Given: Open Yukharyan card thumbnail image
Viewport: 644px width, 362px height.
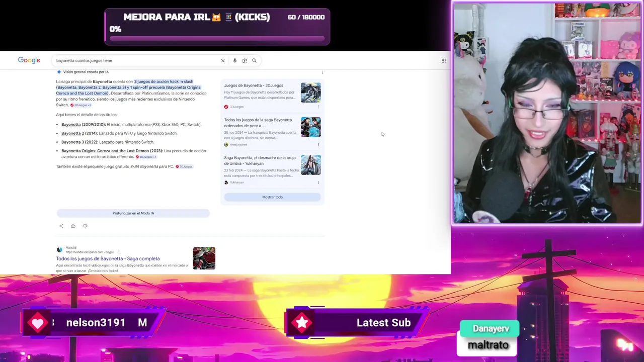Looking at the screenshot, I should [310, 165].
